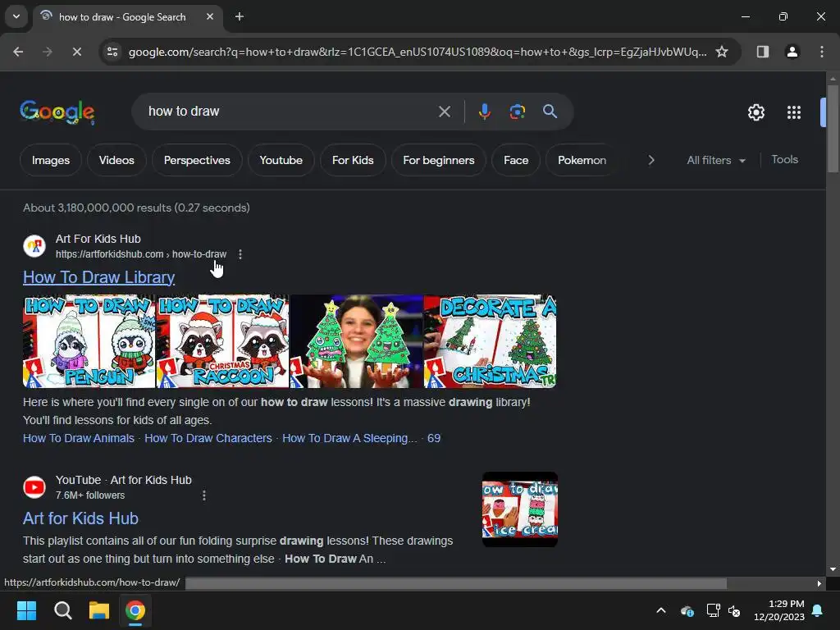Open the ice cream video thumbnail
This screenshot has height=630, width=840.
click(520, 509)
